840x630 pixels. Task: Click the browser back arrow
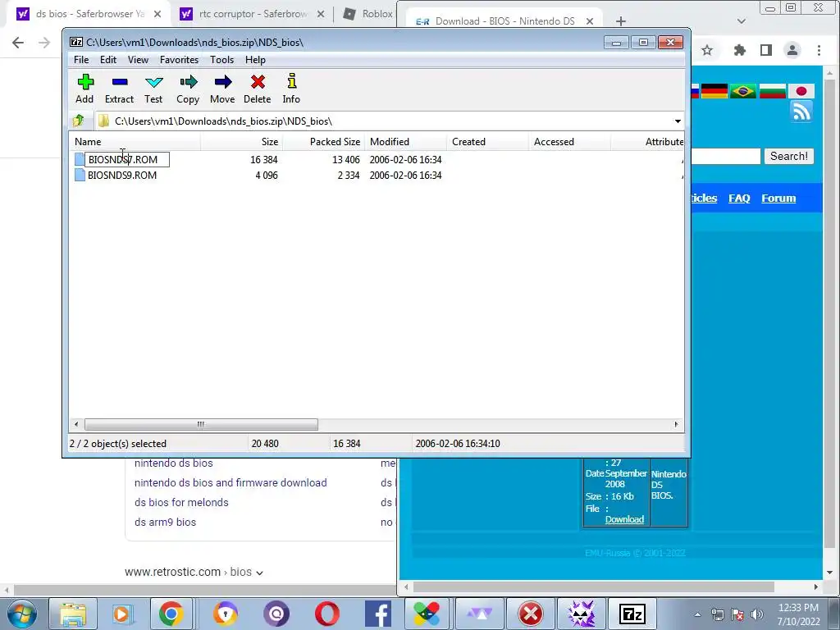tap(18, 43)
